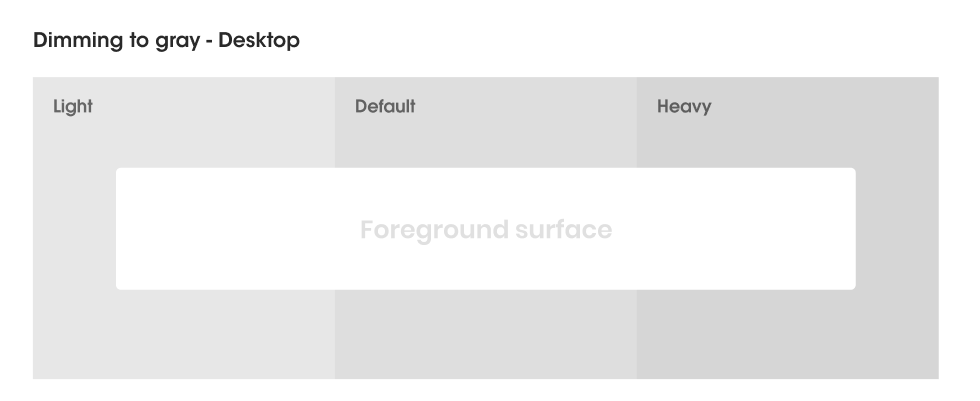Select the "Heavy" label text

tap(684, 106)
